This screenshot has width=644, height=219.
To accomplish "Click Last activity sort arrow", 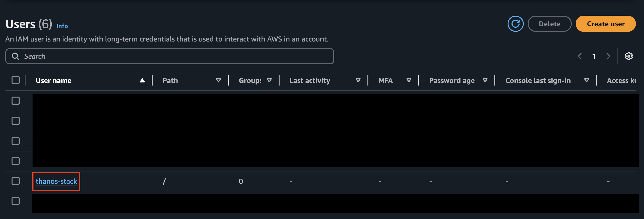I will [x=358, y=80].
